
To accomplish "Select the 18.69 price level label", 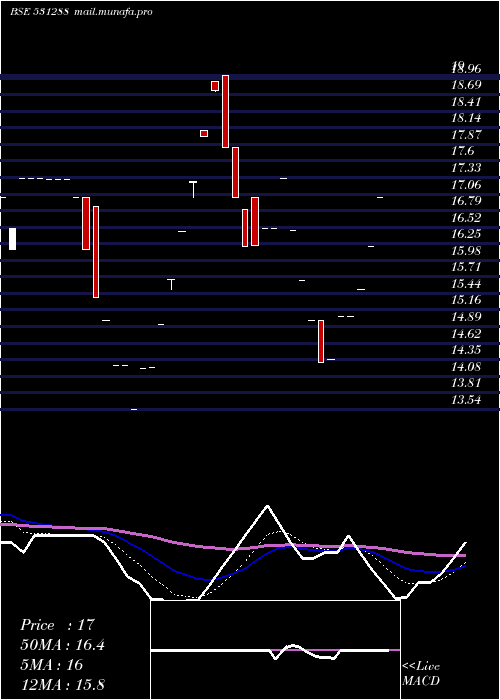I will click(x=467, y=85).
